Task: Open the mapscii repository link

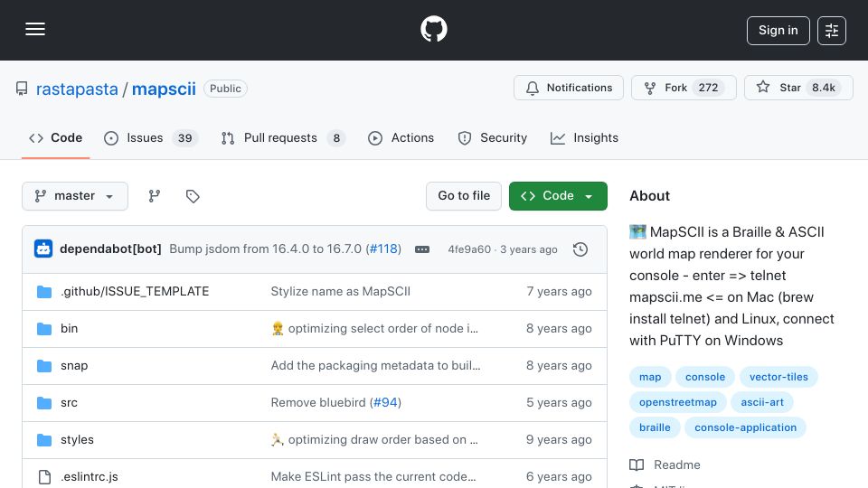Action: [164, 89]
